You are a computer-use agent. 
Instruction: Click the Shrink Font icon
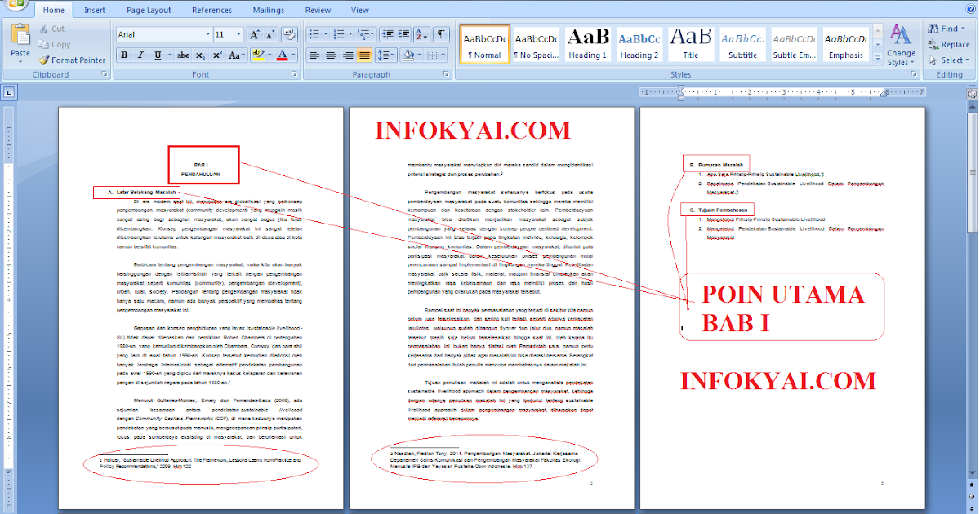click(x=270, y=34)
